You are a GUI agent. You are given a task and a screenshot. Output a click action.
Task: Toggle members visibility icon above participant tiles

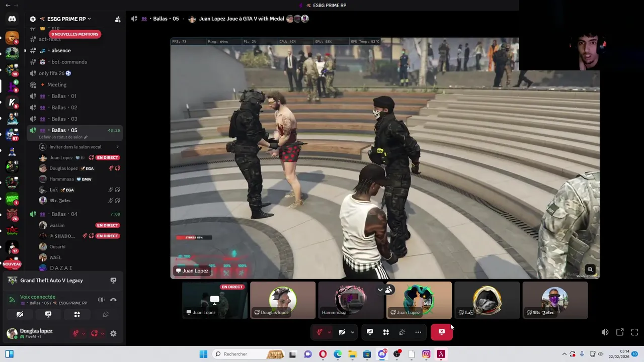tap(388, 290)
